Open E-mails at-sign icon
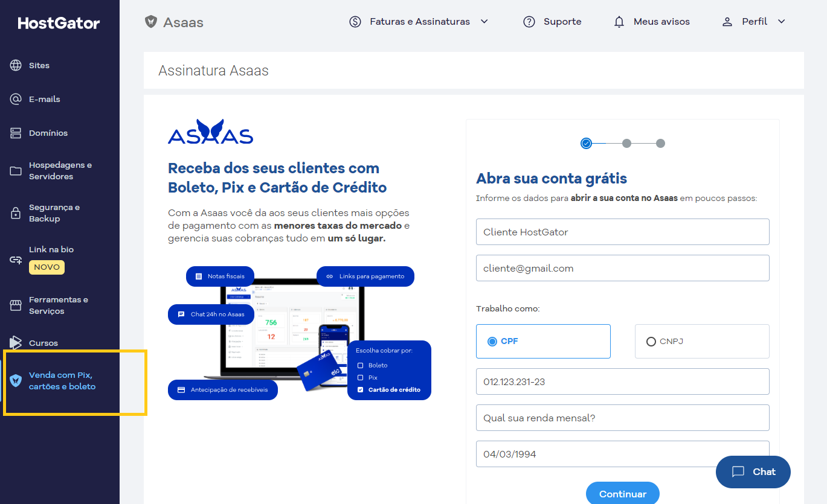Screen dimensions: 827x504 16,99
